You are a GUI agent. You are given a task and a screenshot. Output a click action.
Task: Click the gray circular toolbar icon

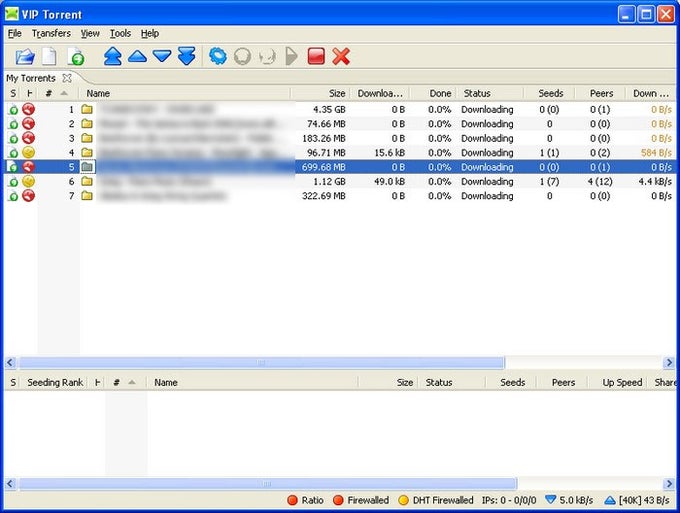[x=242, y=56]
